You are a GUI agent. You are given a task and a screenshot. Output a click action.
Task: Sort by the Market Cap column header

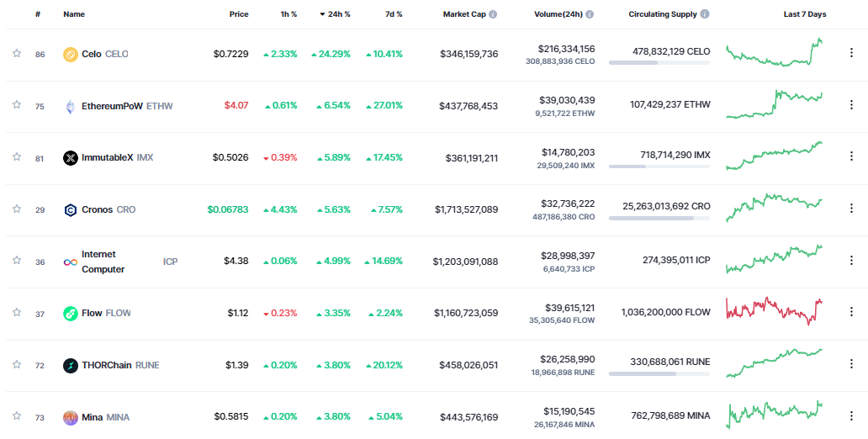coord(464,14)
